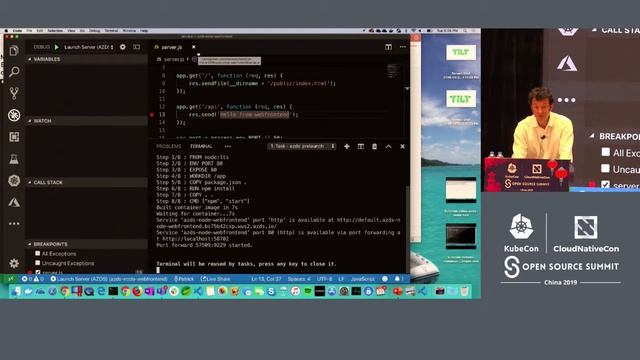Change file encoding UTF-8
The width and height of the screenshot is (640, 360).
[324, 279]
